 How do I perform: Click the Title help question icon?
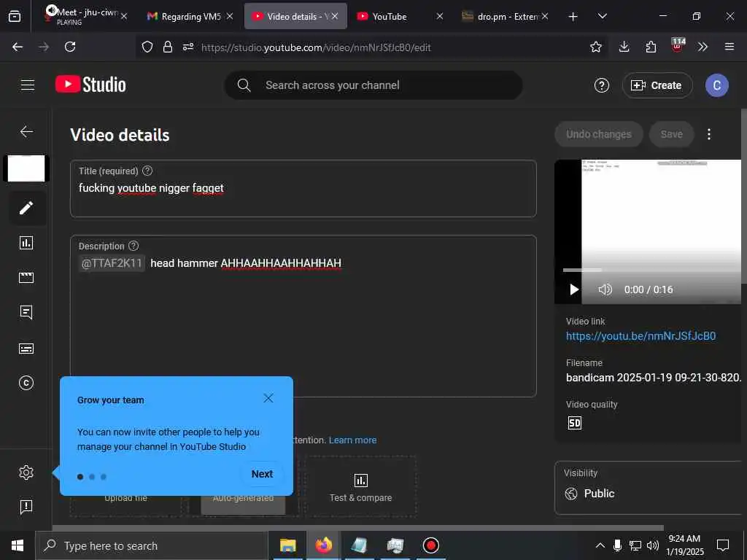147,171
